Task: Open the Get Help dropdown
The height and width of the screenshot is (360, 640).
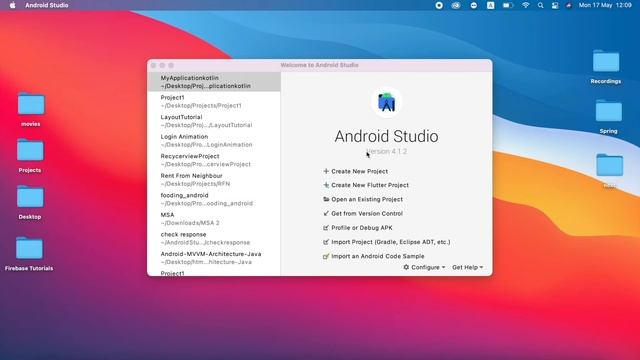Action: click(468, 267)
